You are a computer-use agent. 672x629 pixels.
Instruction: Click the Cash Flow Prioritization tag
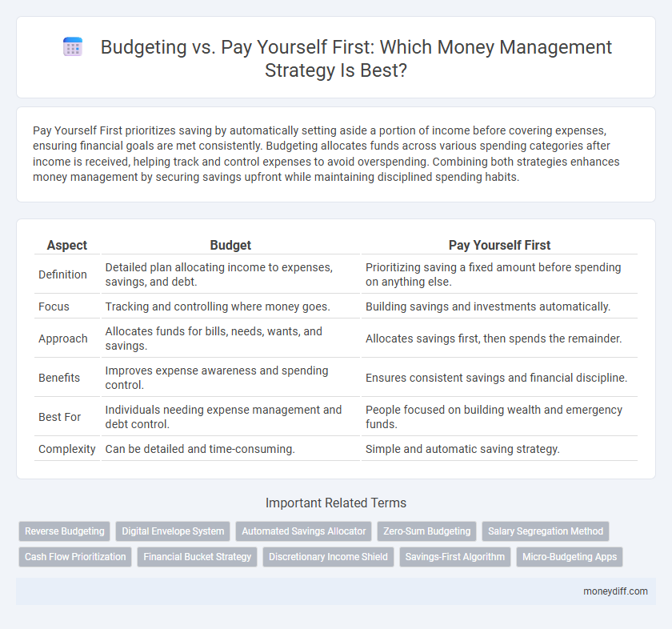click(74, 557)
